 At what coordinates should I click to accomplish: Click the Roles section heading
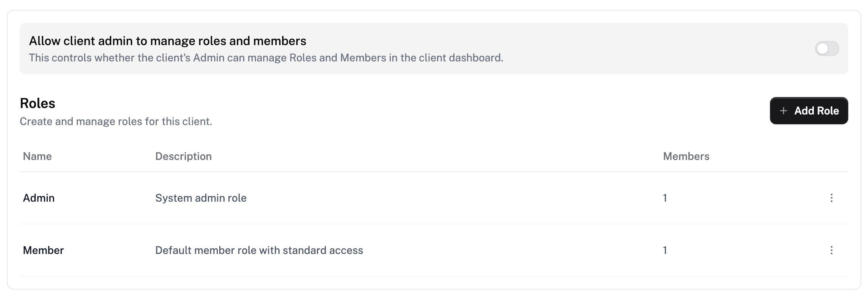tap(37, 103)
